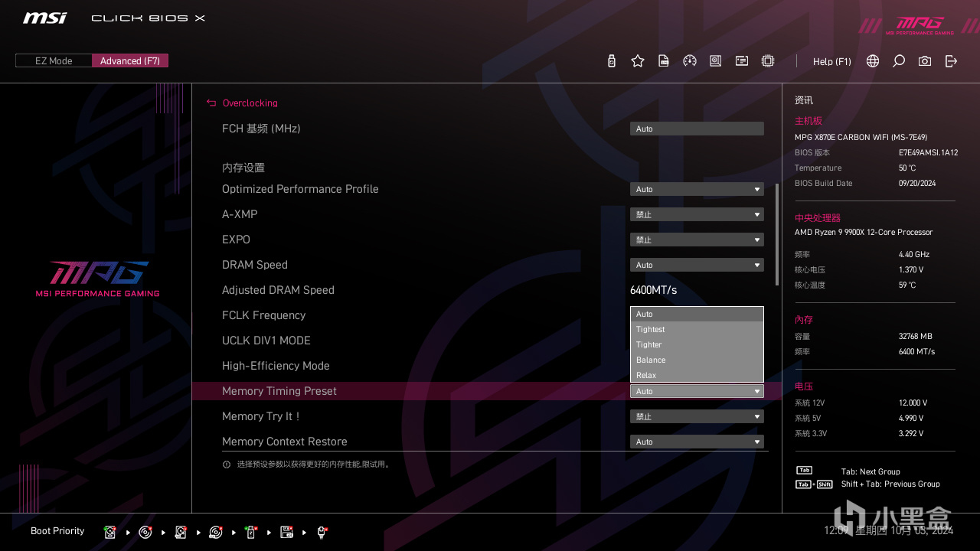Open Help (F1)
This screenshot has width=980, height=551.
coord(832,61)
